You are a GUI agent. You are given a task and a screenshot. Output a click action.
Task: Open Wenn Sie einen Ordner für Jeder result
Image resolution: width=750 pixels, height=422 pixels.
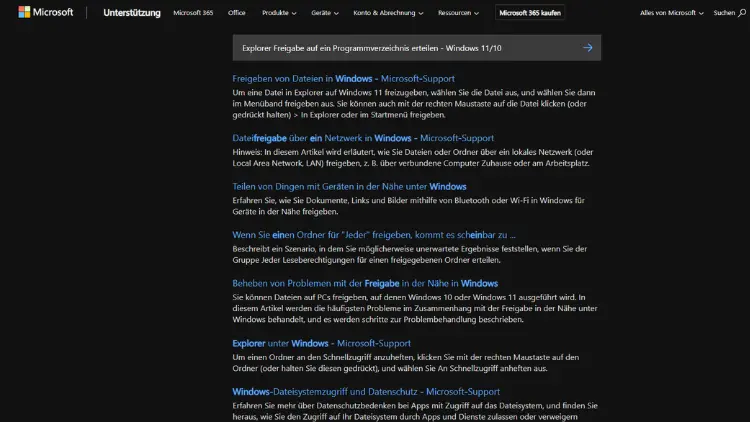pos(374,235)
